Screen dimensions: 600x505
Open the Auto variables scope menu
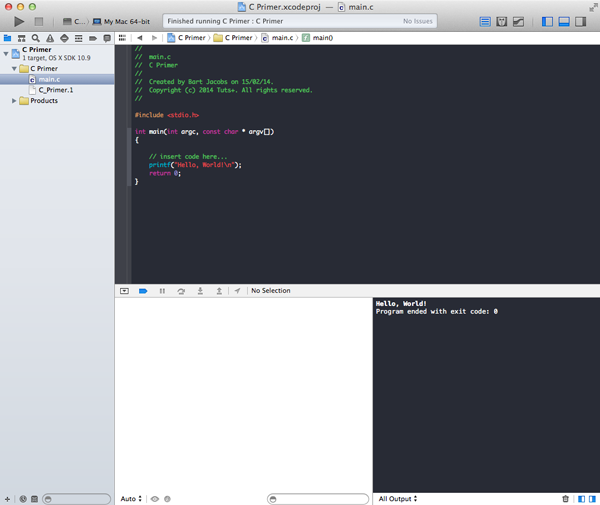tap(131, 498)
